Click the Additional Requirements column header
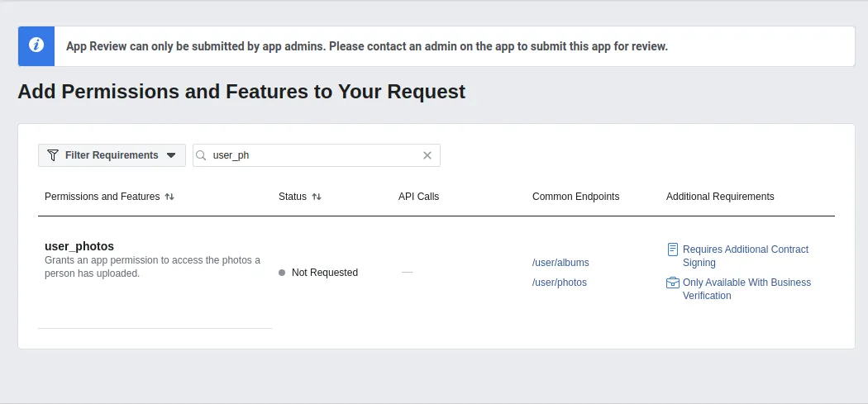The image size is (868, 404). pos(720,197)
